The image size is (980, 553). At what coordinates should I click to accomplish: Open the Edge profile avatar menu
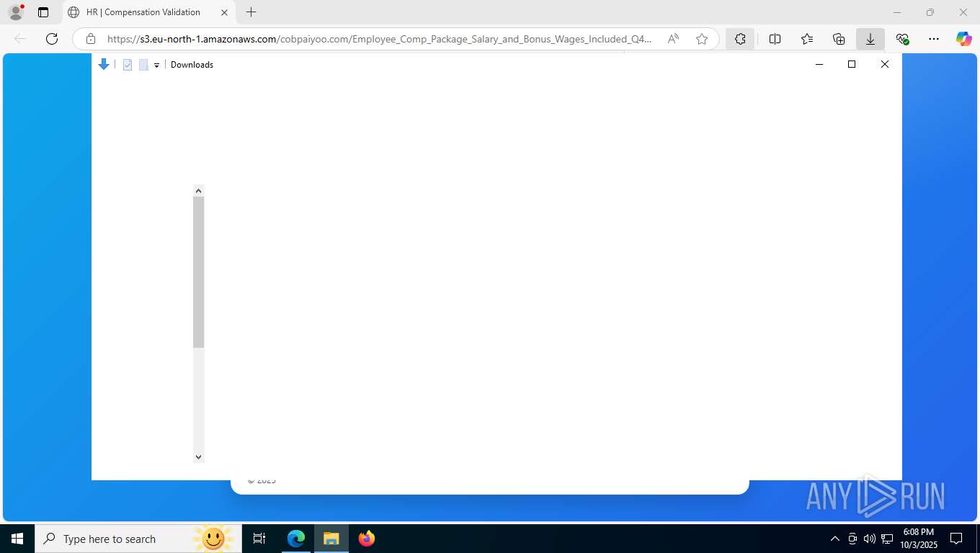click(16, 12)
